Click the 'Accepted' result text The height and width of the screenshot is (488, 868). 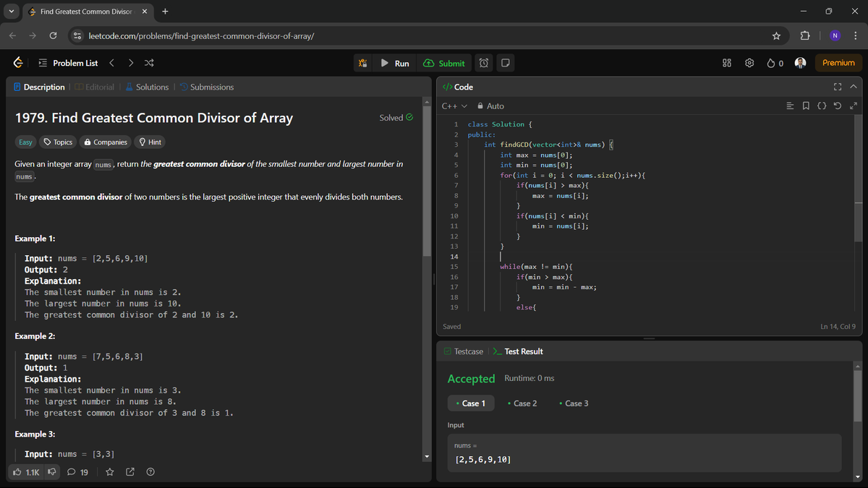[x=471, y=379]
